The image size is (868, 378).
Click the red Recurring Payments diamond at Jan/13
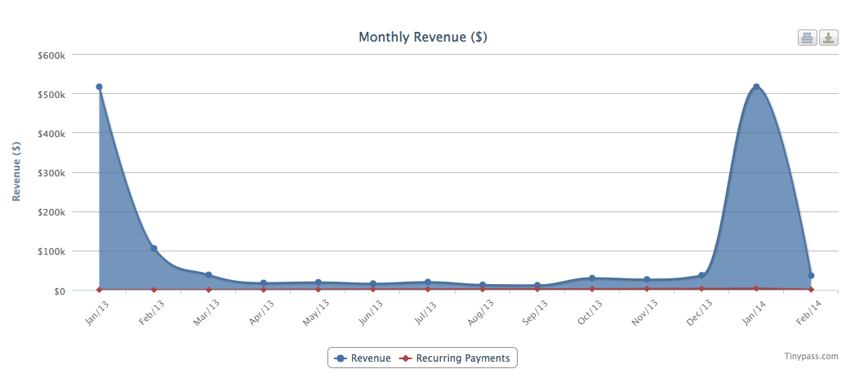click(x=99, y=289)
